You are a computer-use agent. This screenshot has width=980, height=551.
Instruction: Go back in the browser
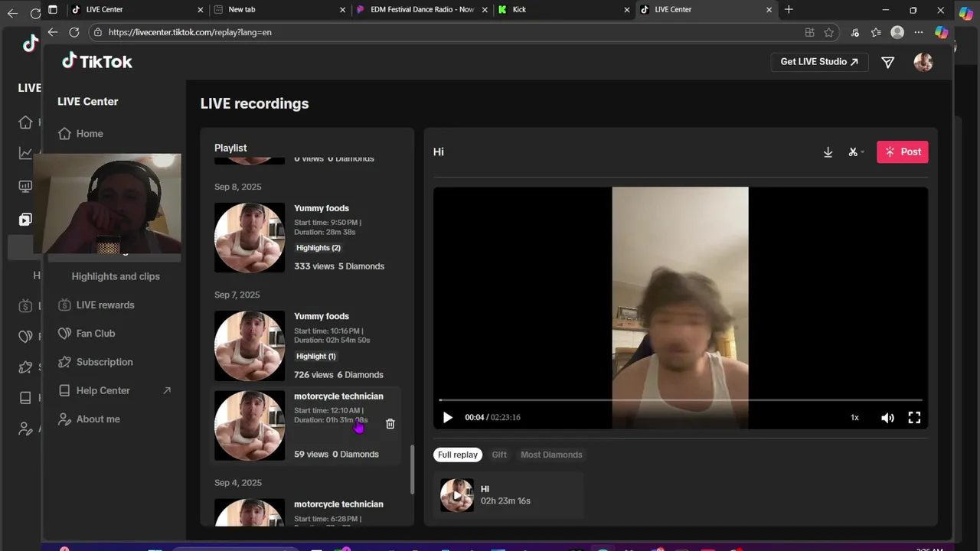point(52,32)
